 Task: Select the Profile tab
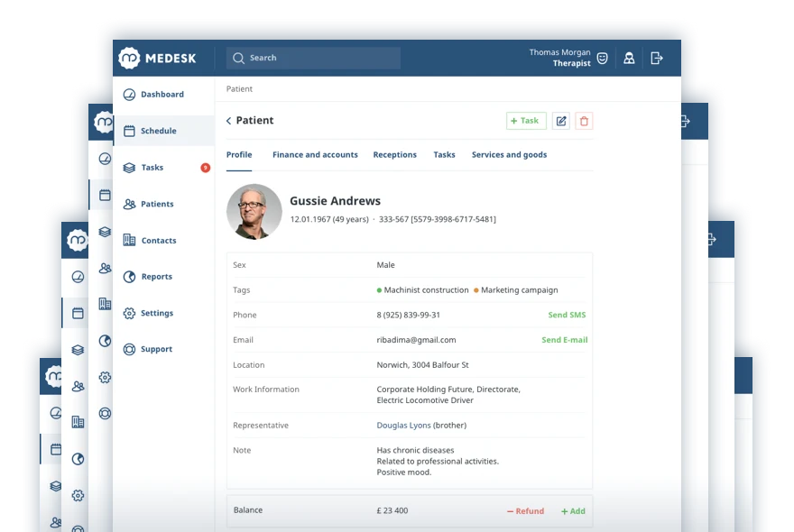[239, 155]
